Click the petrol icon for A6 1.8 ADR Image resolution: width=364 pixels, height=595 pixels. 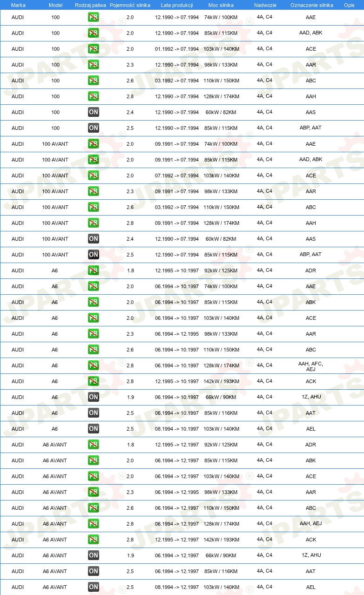tap(94, 270)
